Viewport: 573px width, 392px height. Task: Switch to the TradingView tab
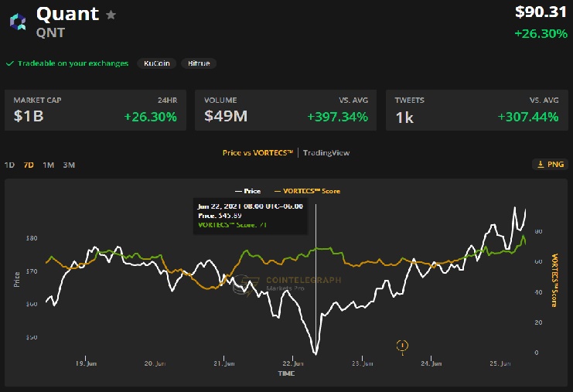326,153
